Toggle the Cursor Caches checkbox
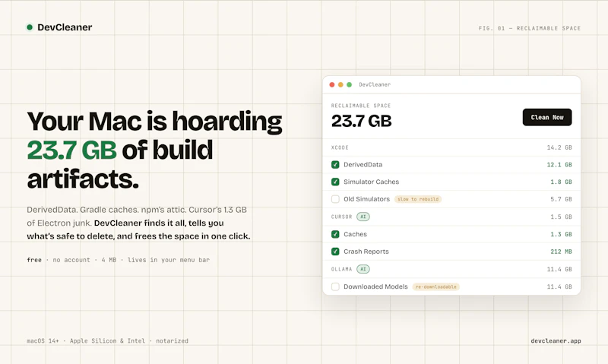This screenshot has width=608, height=364. tap(335, 234)
